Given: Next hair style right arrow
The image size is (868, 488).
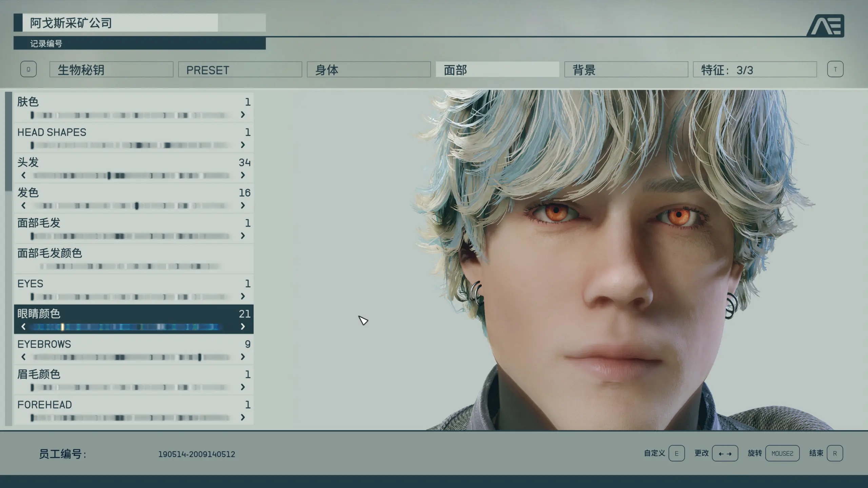Looking at the screenshot, I should pos(243,175).
